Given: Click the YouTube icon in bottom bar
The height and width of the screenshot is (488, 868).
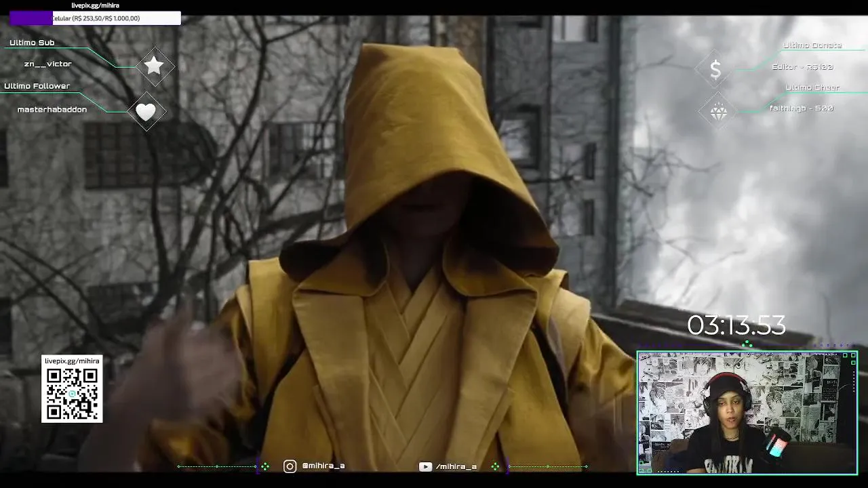Looking at the screenshot, I should click(425, 466).
